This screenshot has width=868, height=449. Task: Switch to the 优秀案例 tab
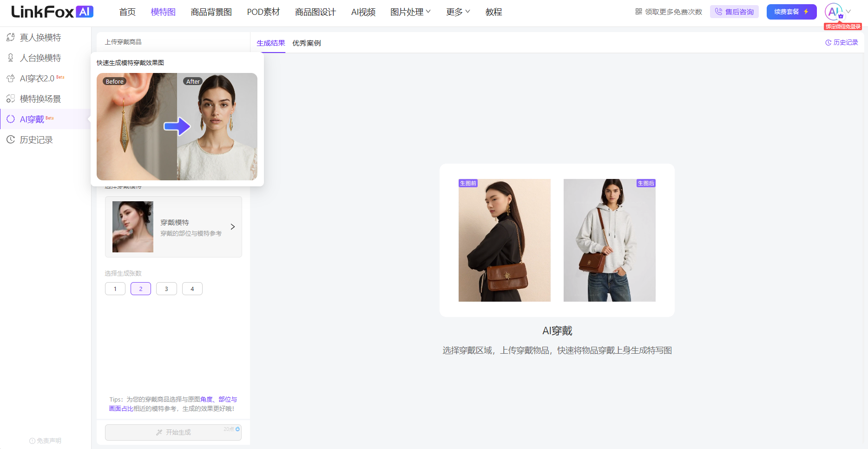click(x=306, y=43)
